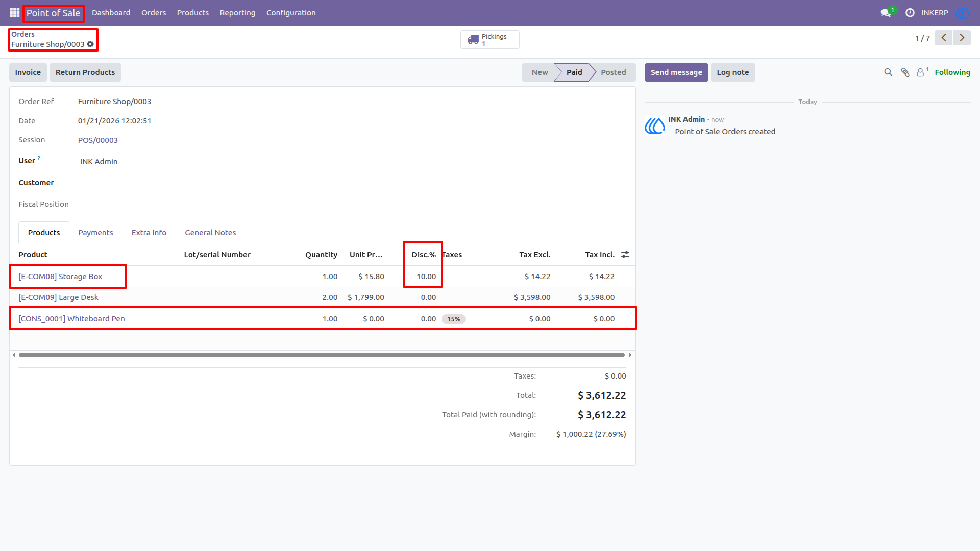Open session POS/00003 link
This screenshot has width=980, height=551.
tap(98, 140)
